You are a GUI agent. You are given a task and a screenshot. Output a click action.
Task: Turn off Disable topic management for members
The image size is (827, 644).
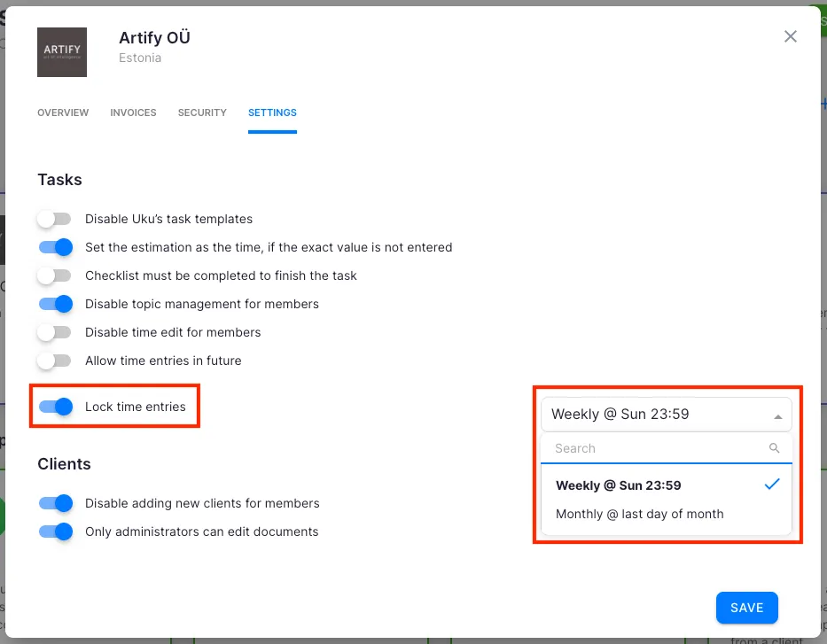click(55, 304)
